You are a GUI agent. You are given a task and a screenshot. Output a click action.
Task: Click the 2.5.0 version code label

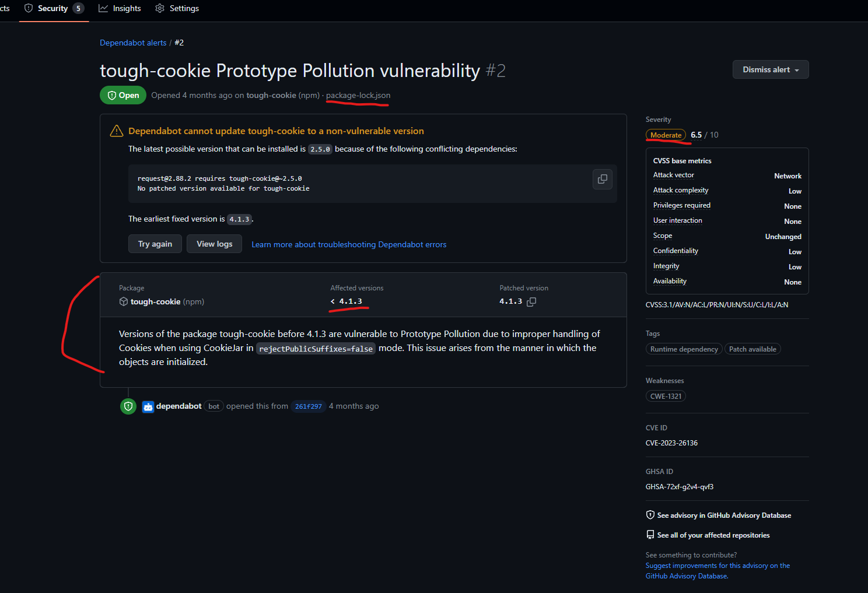pyautogui.click(x=320, y=149)
